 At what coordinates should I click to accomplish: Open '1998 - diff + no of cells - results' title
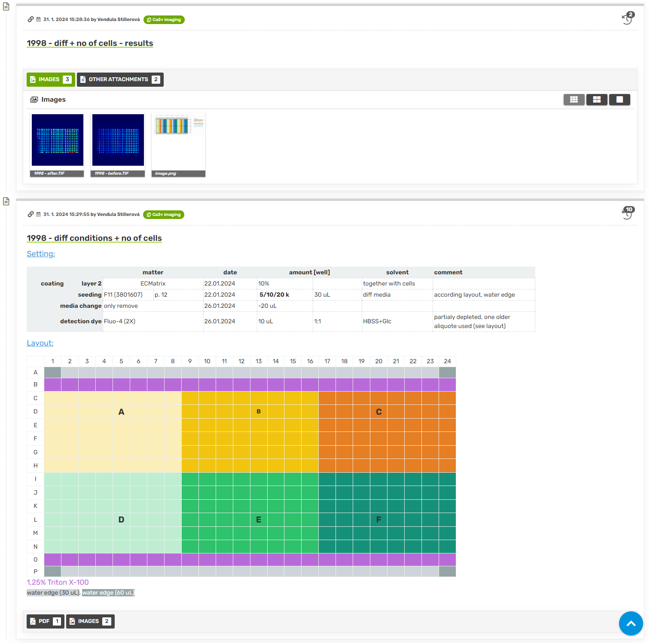90,43
